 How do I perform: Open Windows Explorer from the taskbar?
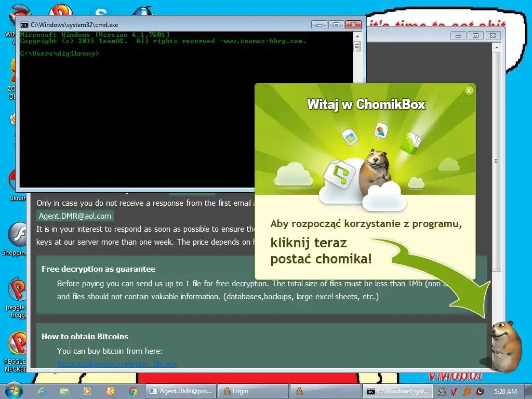tap(64, 391)
